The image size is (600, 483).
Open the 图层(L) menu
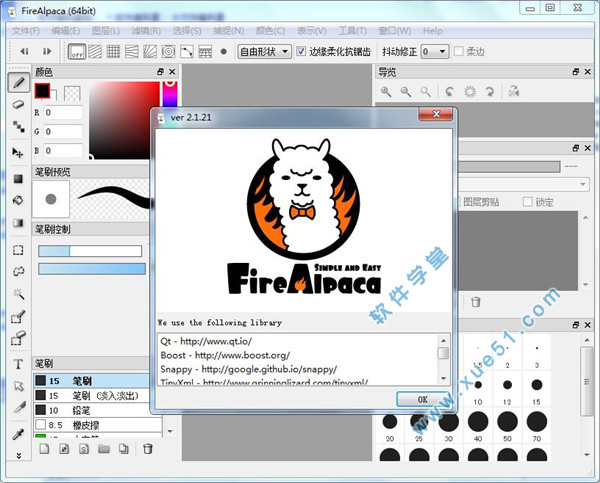click(106, 31)
